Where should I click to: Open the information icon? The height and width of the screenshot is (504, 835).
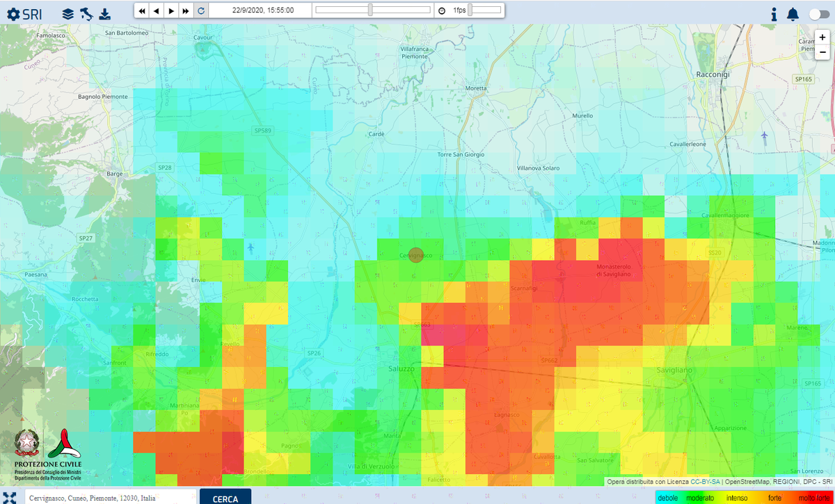pyautogui.click(x=774, y=14)
